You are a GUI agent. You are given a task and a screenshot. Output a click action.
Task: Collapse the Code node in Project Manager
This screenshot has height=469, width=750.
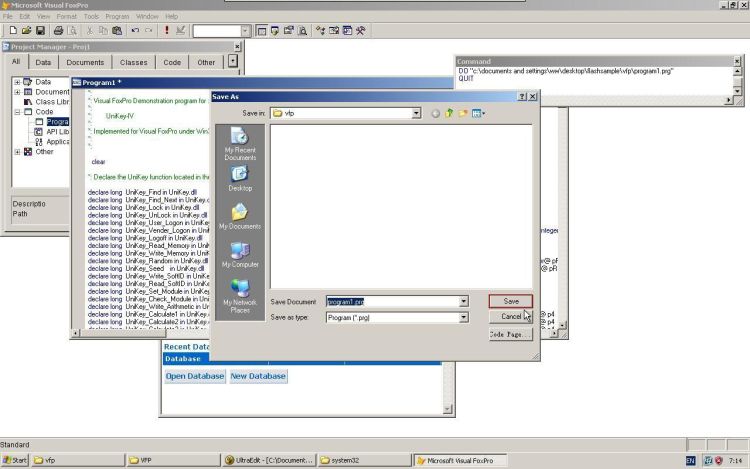pos(17,112)
